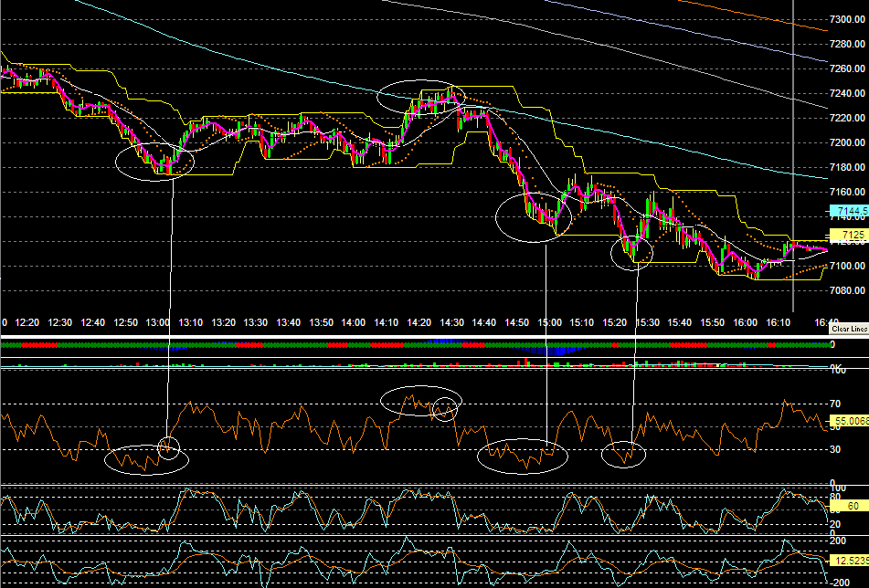Select the 7220.00 price axis label

pyautogui.click(x=847, y=118)
